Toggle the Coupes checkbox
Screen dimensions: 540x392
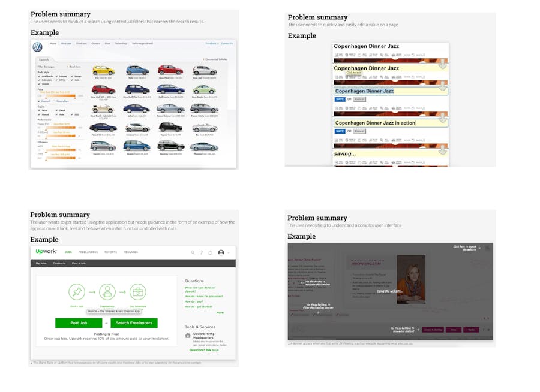[39, 84]
